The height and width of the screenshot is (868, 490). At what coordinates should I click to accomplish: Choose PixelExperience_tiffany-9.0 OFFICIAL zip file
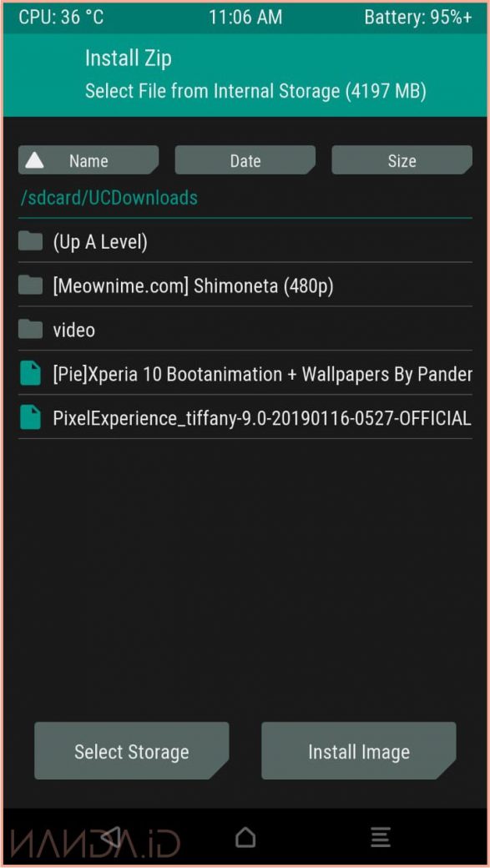coord(245,417)
